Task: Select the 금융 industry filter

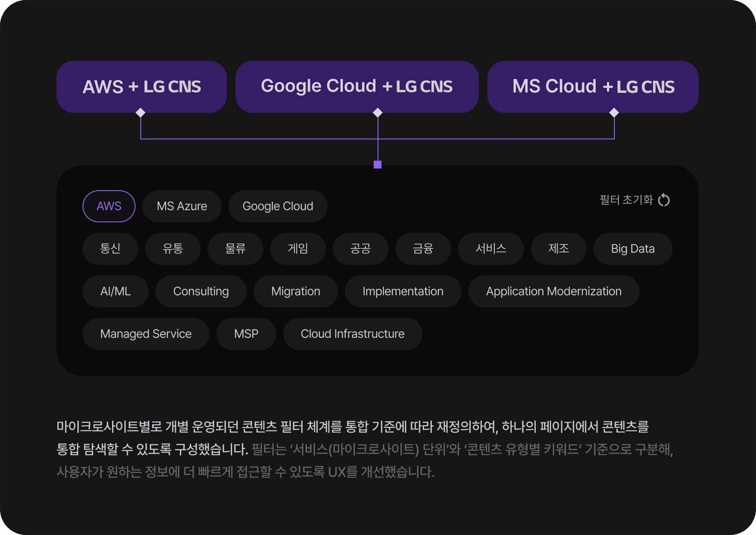Action: pos(423,249)
